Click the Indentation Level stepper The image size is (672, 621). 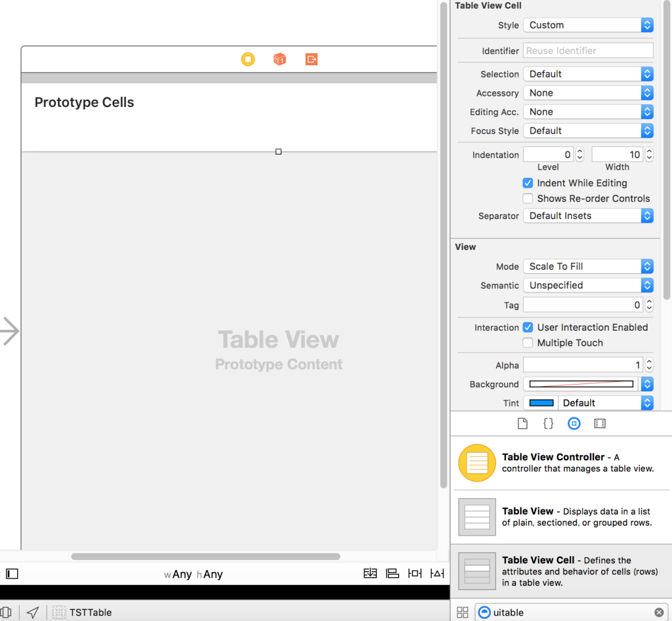tap(580, 155)
